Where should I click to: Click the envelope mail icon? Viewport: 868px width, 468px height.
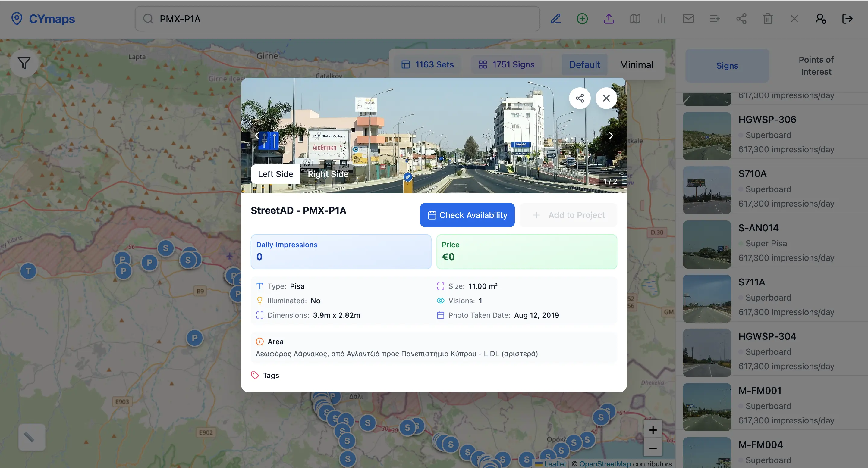(688, 19)
